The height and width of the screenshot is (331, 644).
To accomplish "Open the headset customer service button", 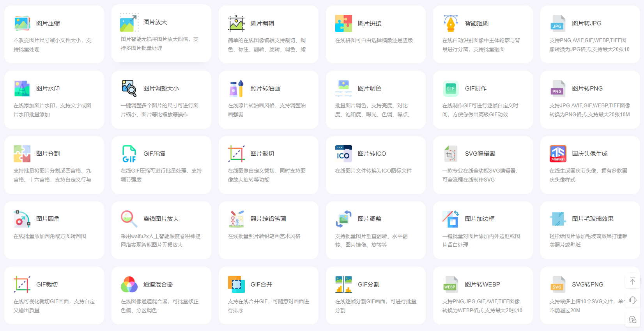I will [633, 300].
